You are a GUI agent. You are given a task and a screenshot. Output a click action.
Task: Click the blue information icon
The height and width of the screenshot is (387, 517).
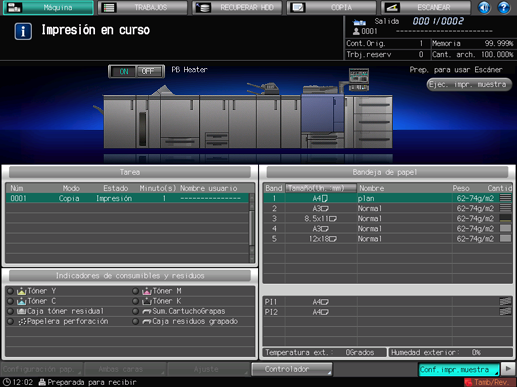tap(23, 31)
